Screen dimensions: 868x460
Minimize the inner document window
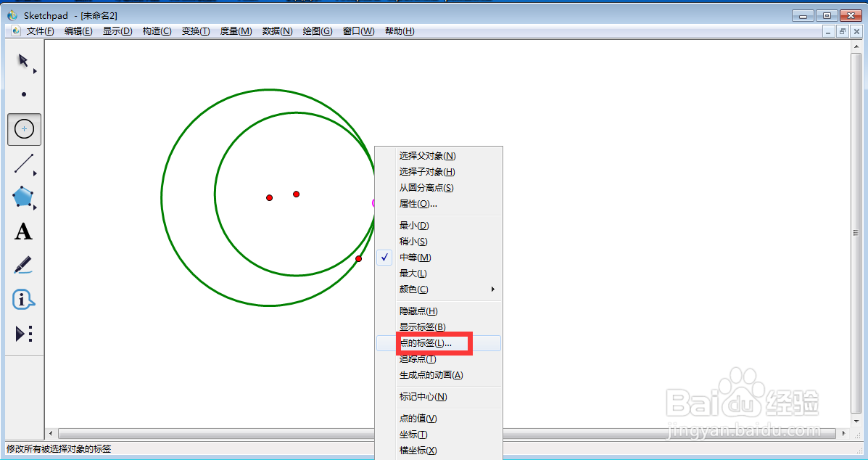829,31
